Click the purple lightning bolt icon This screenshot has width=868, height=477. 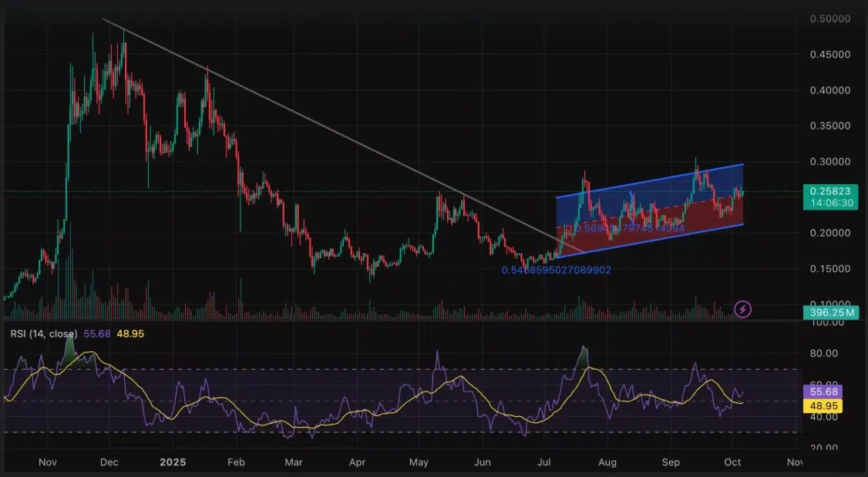coord(742,309)
